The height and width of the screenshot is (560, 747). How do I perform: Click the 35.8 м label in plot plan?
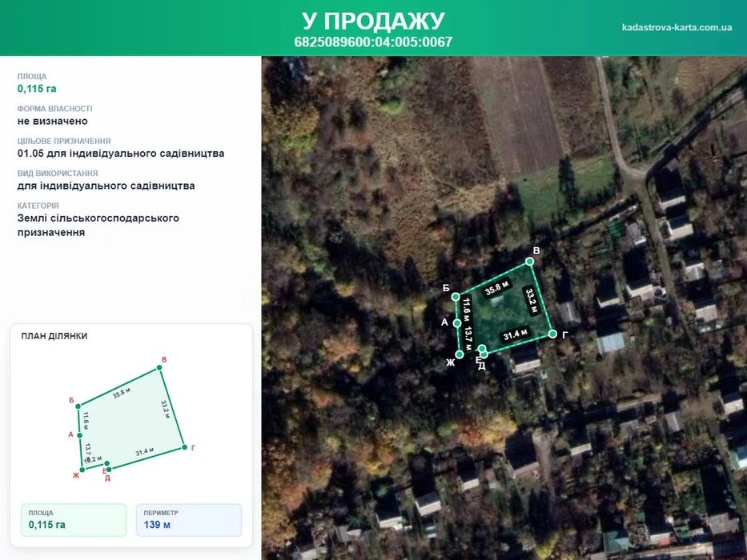pos(122,393)
